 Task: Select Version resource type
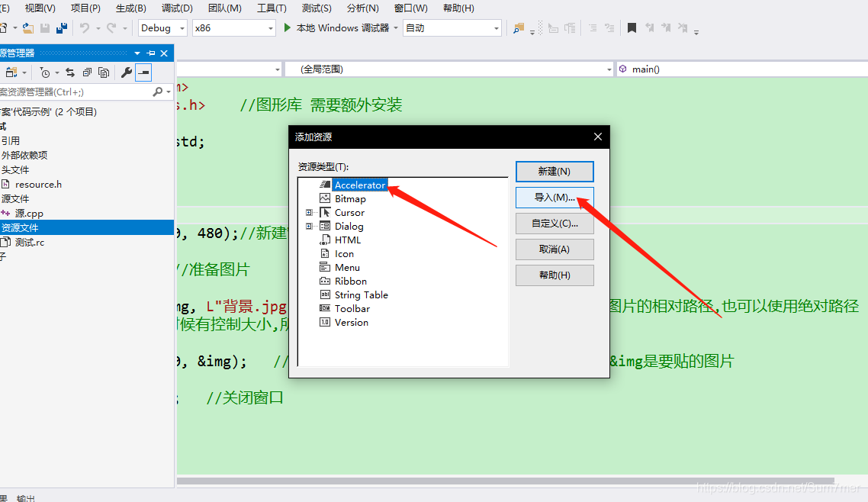coord(351,322)
